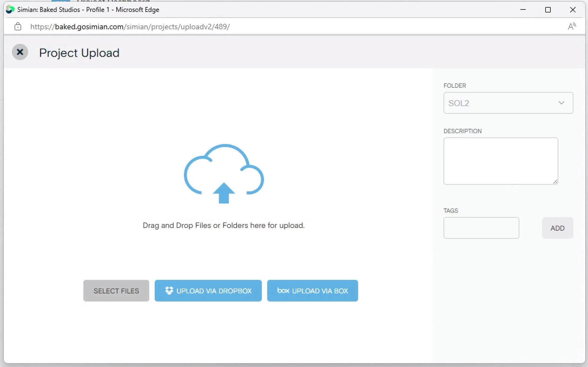Click the Simian favicon in title bar
Viewport: 588px width, 367px height.
[10, 9]
